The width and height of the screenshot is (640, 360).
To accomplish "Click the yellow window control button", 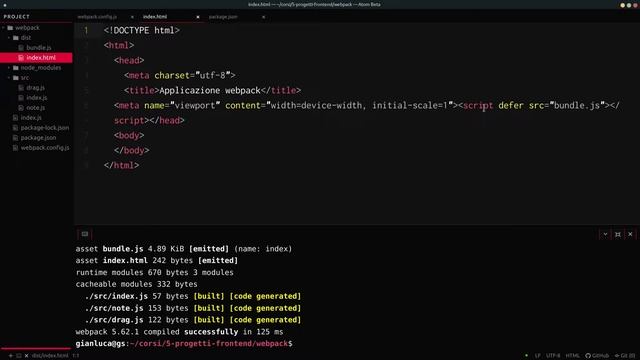I will click(x=622, y=5).
